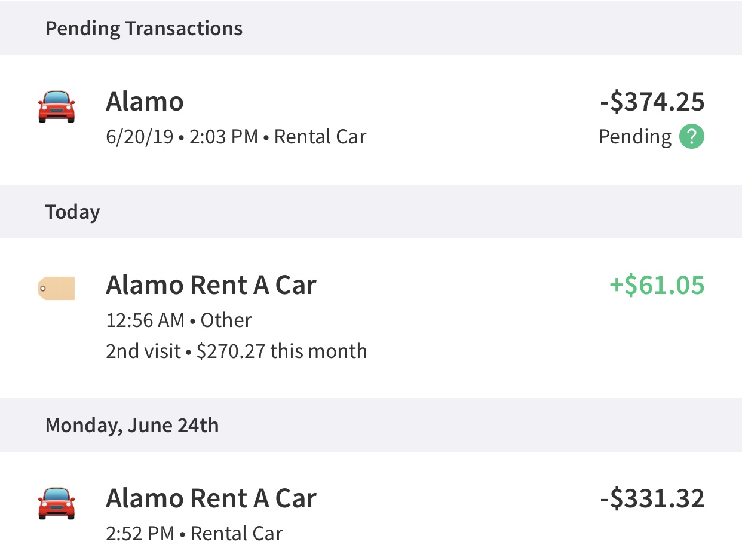Click the red car icon on June 24th transaction
742x560 pixels.
pyautogui.click(x=56, y=503)
